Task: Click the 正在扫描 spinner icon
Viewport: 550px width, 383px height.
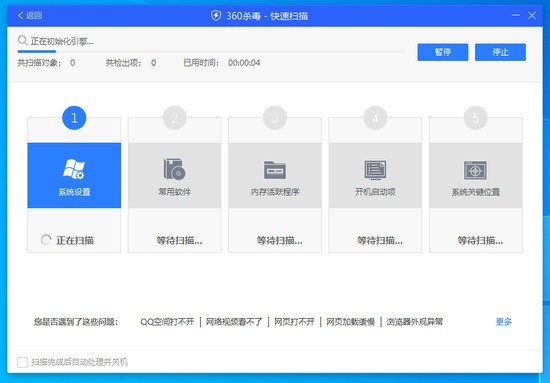Action: (x=46, y=240)
